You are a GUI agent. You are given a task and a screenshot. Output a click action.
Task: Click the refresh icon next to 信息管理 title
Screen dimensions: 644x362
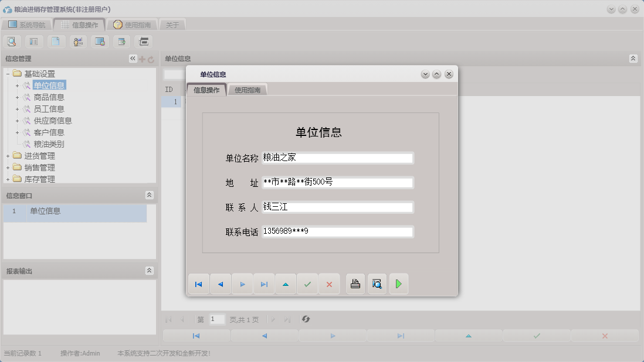point(151,58)
